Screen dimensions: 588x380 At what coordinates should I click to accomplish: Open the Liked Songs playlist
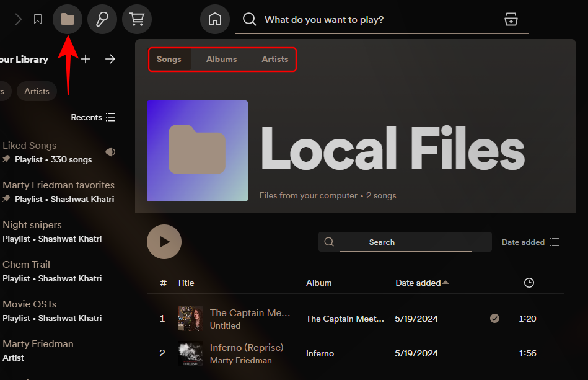[29, 146]
